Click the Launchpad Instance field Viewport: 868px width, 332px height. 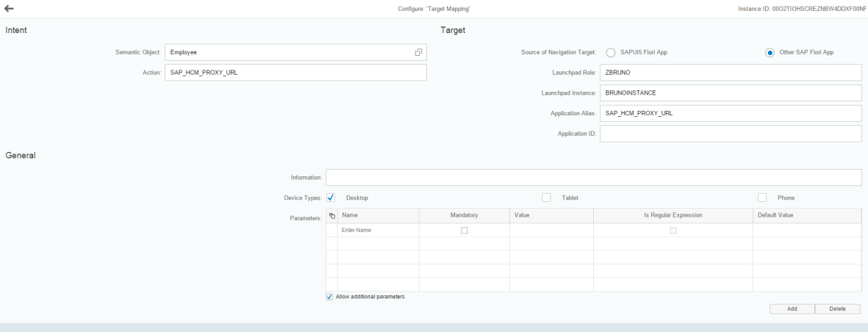(730, 93)
